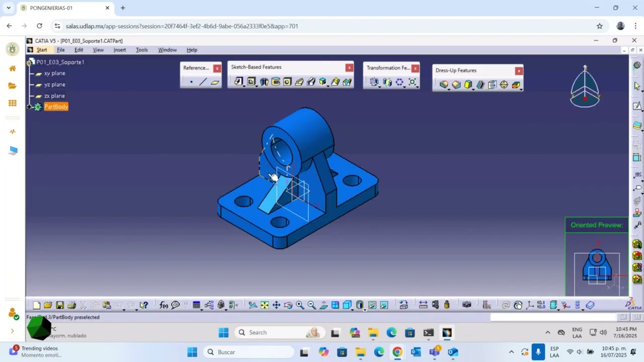Open the Insert menu
Screen dimensions: 644x362
point(120,50)
